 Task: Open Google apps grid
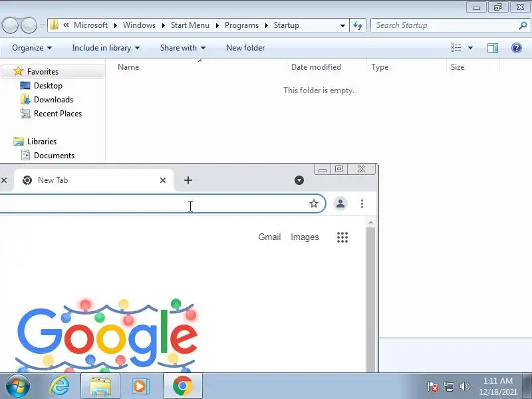(342, 237)
